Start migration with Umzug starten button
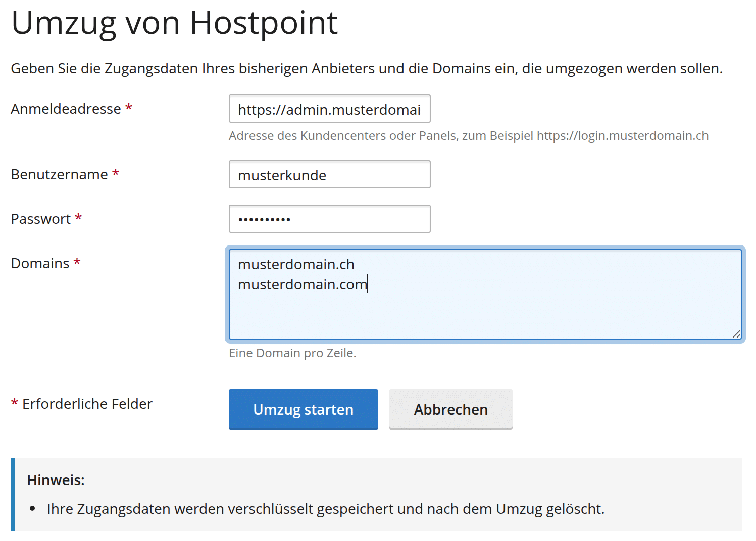This screenshot has width=756, height=541. 303,409
